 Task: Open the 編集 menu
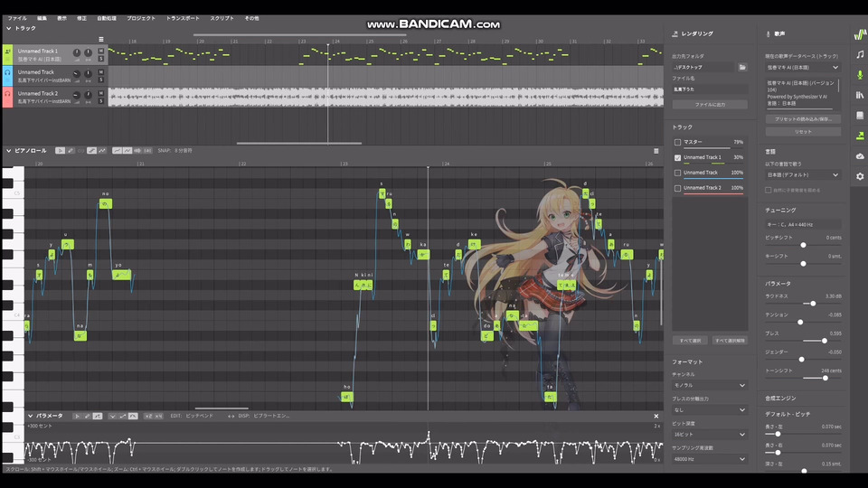pyautogui.click(x=42, y=18)
